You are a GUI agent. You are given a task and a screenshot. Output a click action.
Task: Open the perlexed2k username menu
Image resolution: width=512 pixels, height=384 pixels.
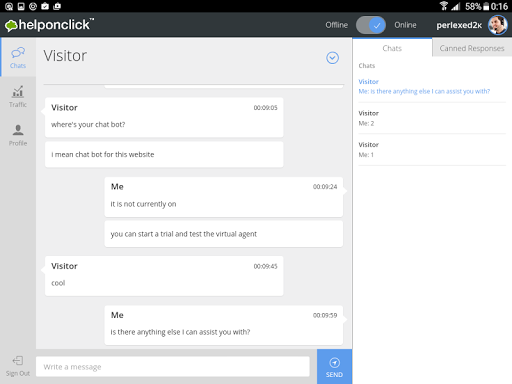[459, 25]
